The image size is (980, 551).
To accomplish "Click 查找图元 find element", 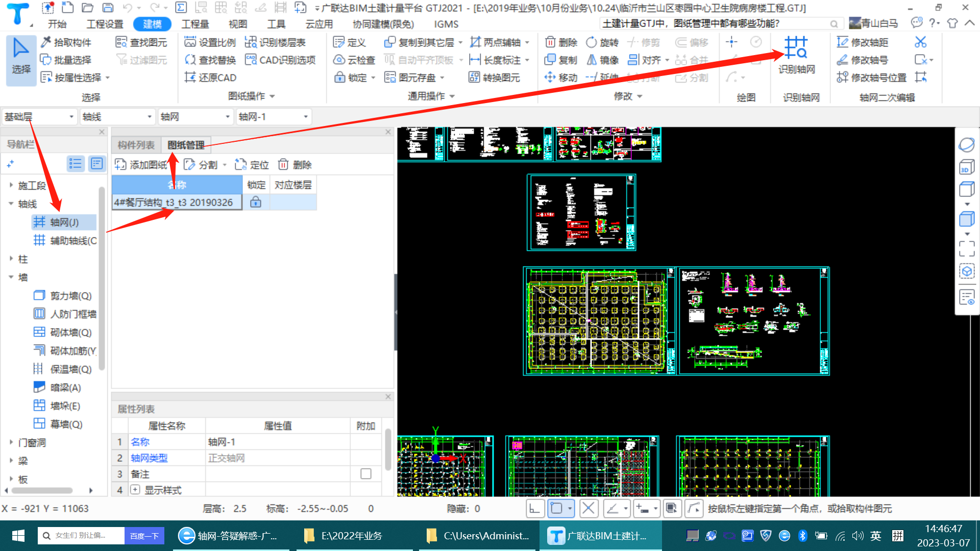I will point(142,42).
